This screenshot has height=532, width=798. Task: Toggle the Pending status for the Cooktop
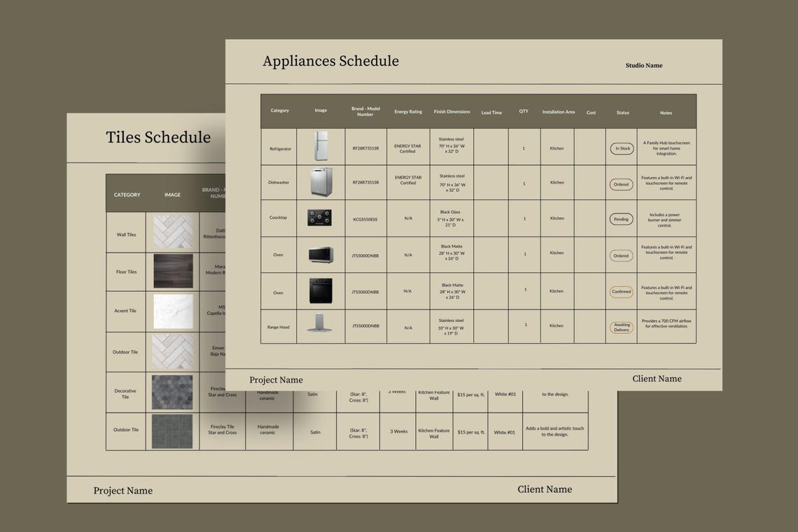pyautogui.click(x=621, y=218)
